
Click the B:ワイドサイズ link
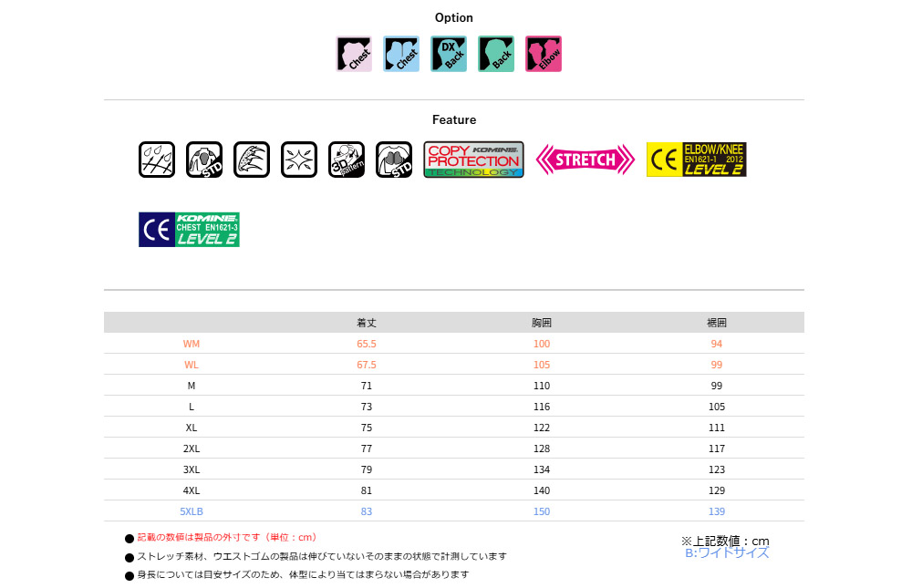coord(727,552)
